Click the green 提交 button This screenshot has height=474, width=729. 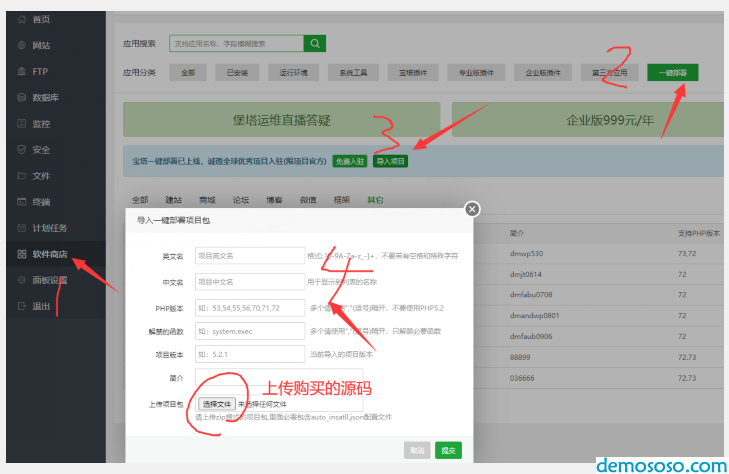coord(448,450)
